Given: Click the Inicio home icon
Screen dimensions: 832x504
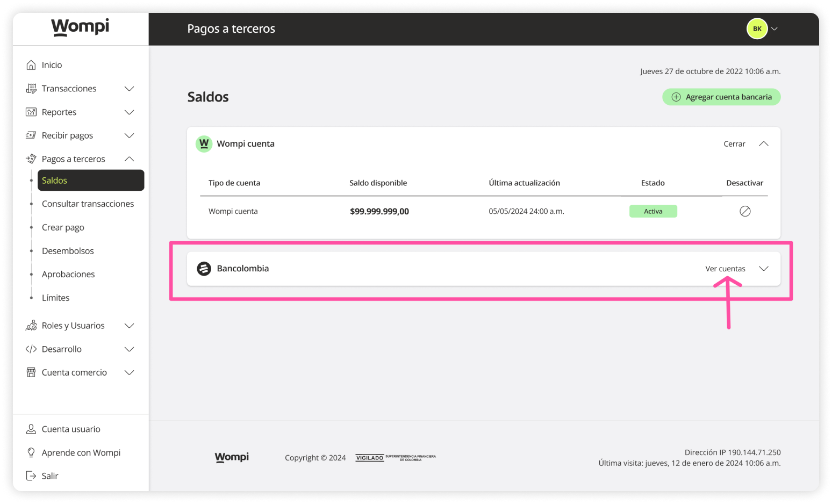Looking at the screenshot, I should coord(31,65).
